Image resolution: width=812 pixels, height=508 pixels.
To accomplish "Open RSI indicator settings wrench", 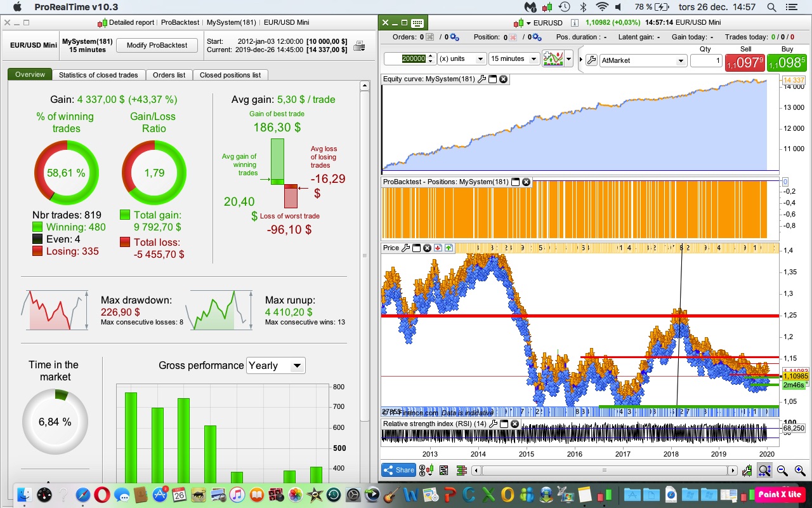I will point(494,424).
